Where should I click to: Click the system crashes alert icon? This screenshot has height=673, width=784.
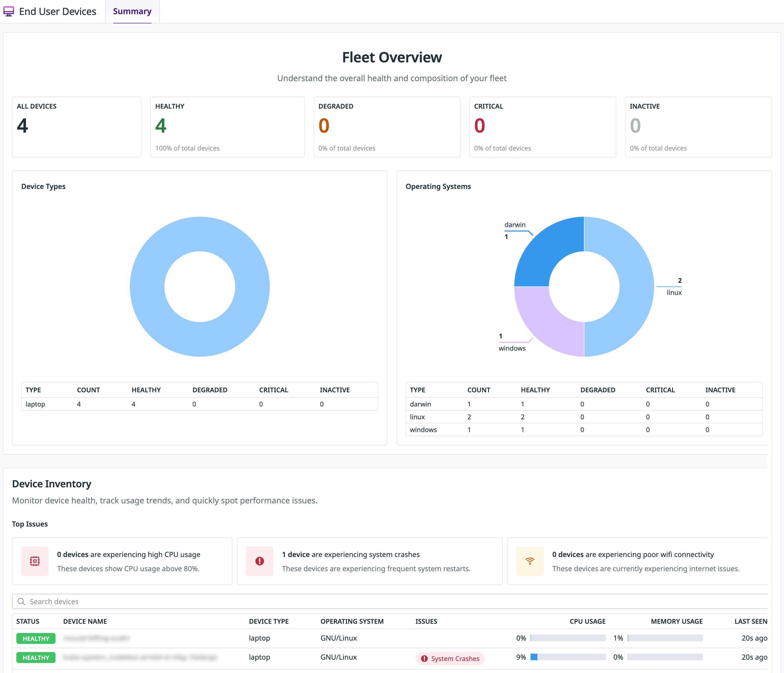[x=260, y=561]
